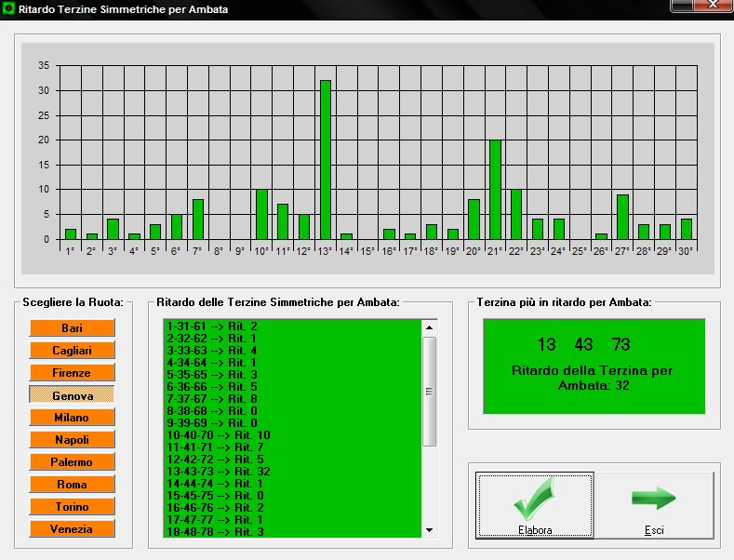Pick the Torino wheel button
Viewport: 734px width, 560px height.
click(x=72, y=507)
